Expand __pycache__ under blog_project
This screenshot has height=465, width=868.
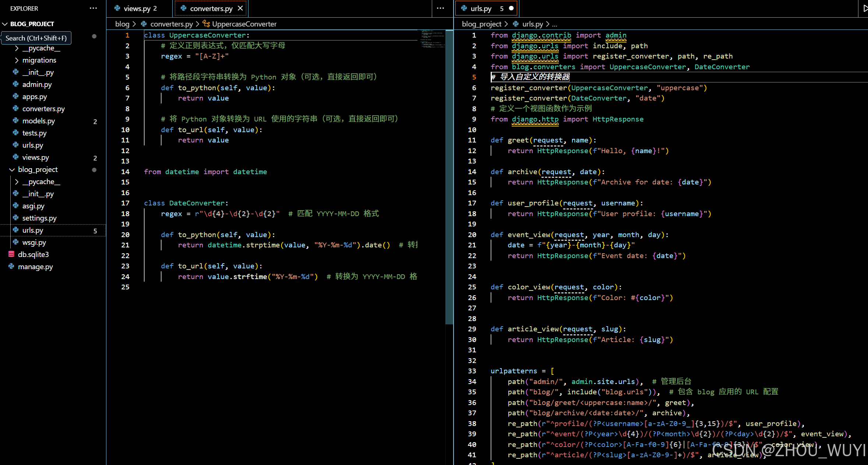tap(17, 182)
